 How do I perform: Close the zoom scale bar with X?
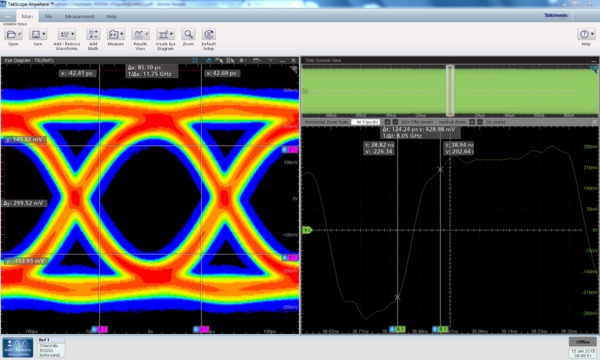point(595,122)
